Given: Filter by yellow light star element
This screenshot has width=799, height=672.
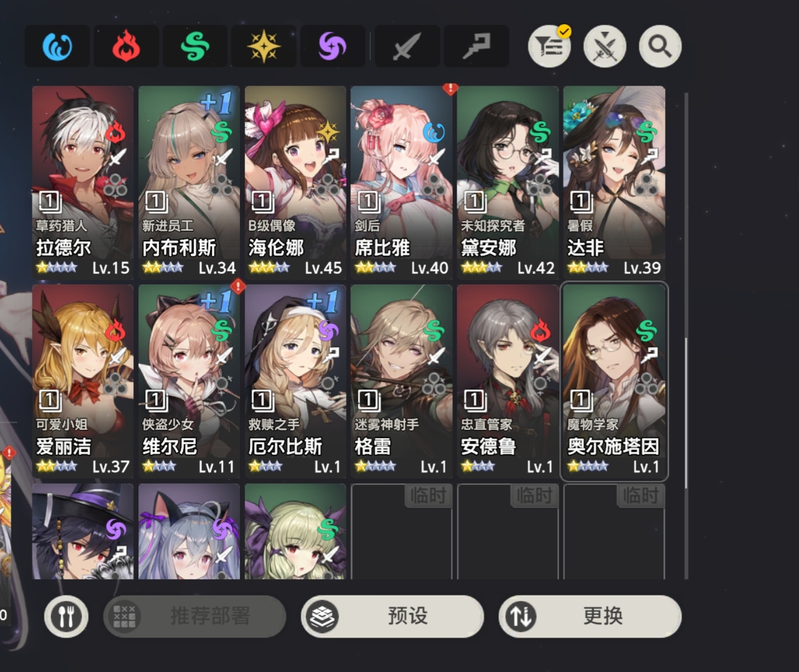Looking at the screenshot, I should point(264,46).
